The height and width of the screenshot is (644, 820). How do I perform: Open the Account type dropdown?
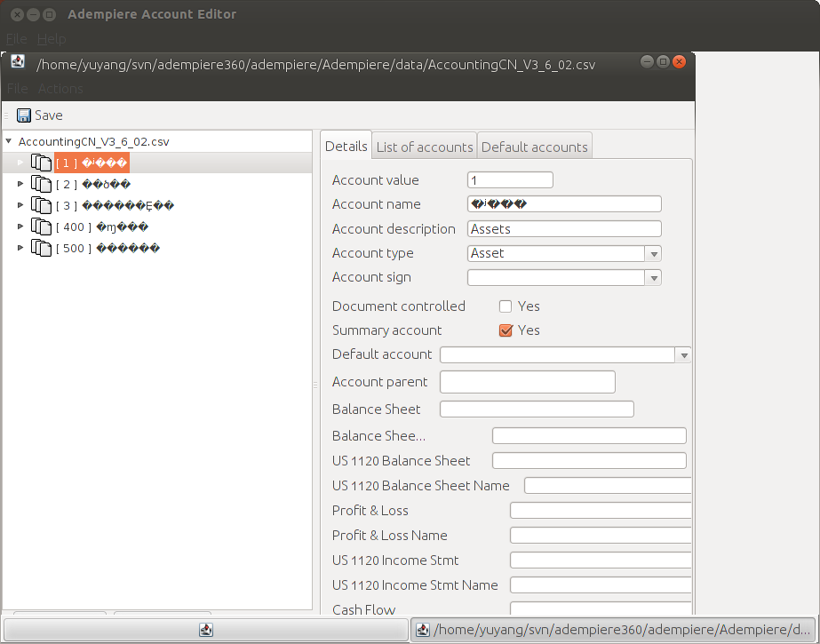pyautogui.click(x=653, y=253)
